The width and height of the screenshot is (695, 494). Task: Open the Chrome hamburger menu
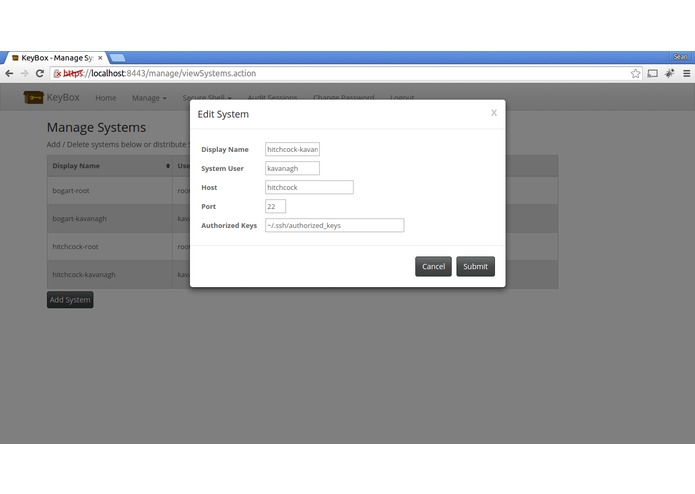686,74
